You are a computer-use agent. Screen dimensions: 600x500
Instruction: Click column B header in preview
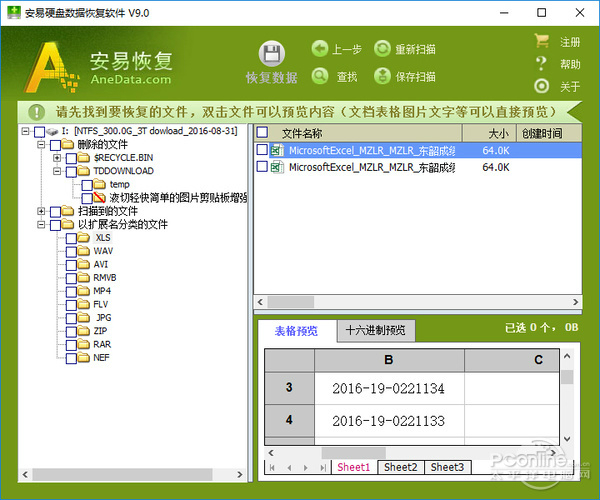389,360
